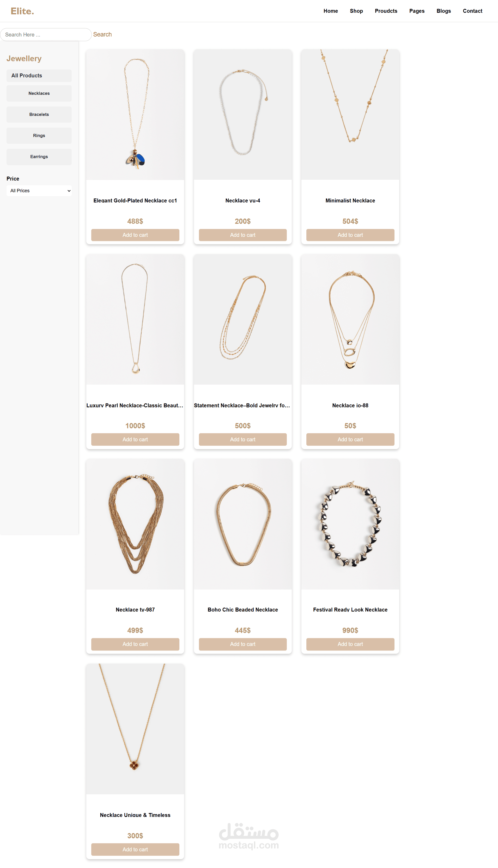The width and height of the screenshot is (498, 868).
Task: Click the Elite. logo
Action: tap(22, 11)
